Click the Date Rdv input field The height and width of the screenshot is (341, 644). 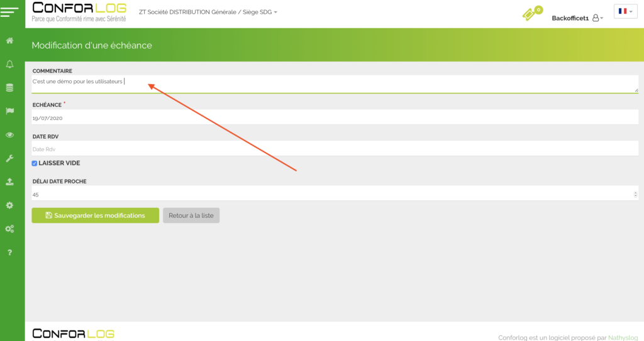(x=333, y=149)
